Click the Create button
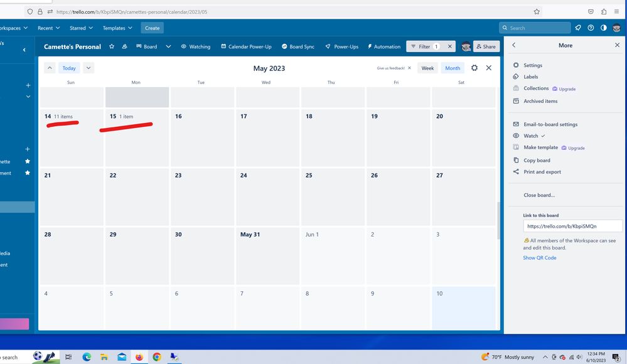The height and width of the screenshot is (364, 627). [x=152, y=28]
